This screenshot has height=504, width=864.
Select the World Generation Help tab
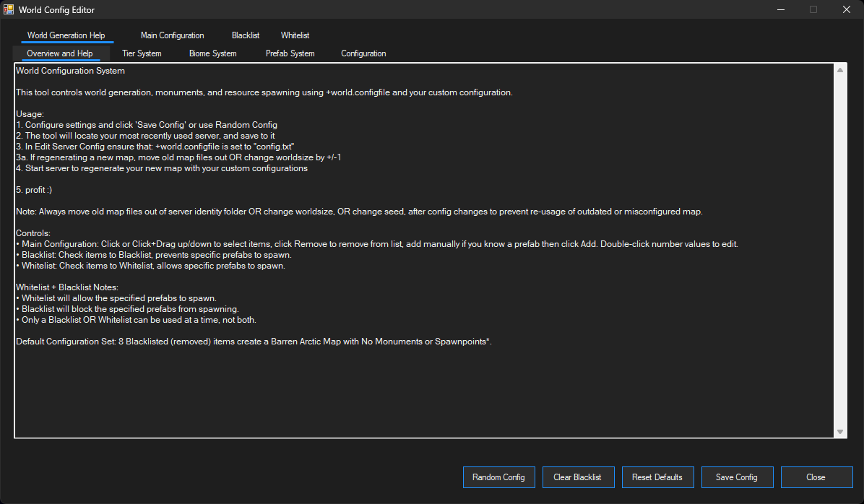point(66,35)
